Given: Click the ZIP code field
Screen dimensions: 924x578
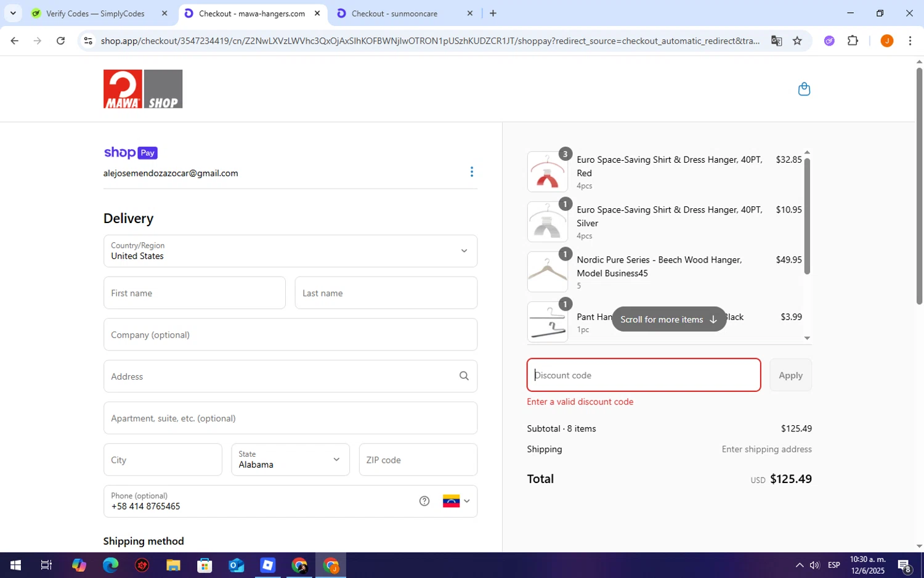Looking at the screenshot, I should (x=418, y=460).
